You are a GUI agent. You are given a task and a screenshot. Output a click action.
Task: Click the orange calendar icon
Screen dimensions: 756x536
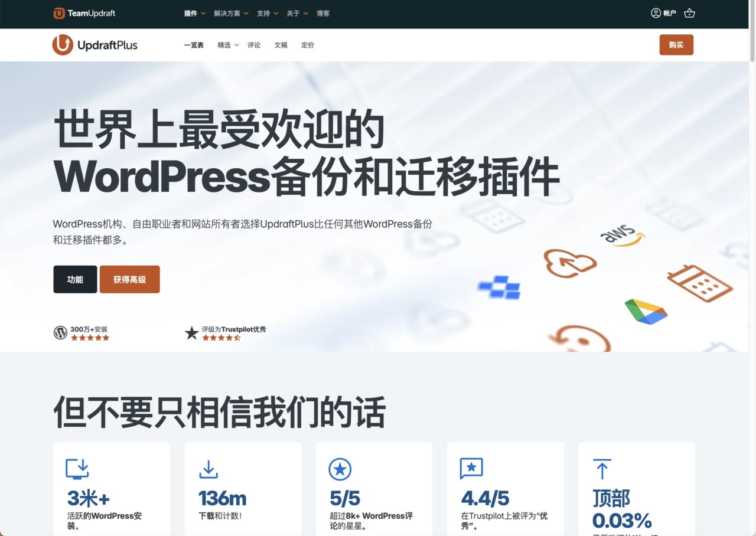pyautogui.click(x=700, y=283)
